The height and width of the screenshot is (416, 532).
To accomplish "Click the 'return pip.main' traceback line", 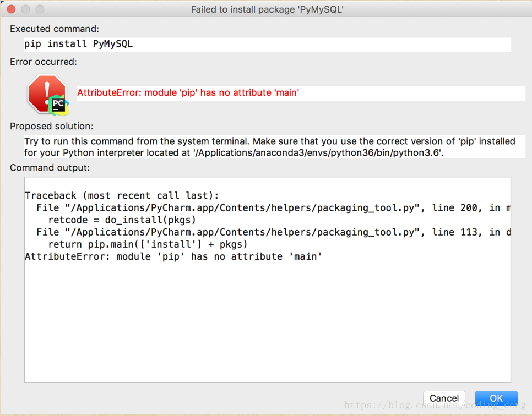I will tap(148, 244).
